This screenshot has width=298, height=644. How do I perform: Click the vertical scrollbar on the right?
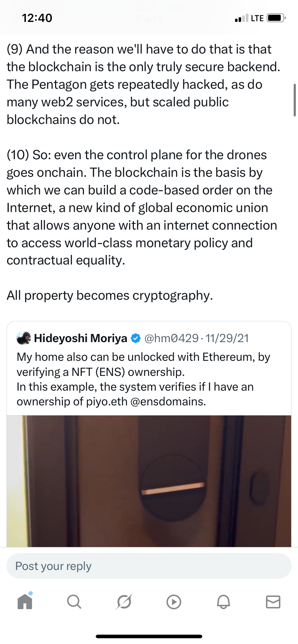[x=295, y=100]
